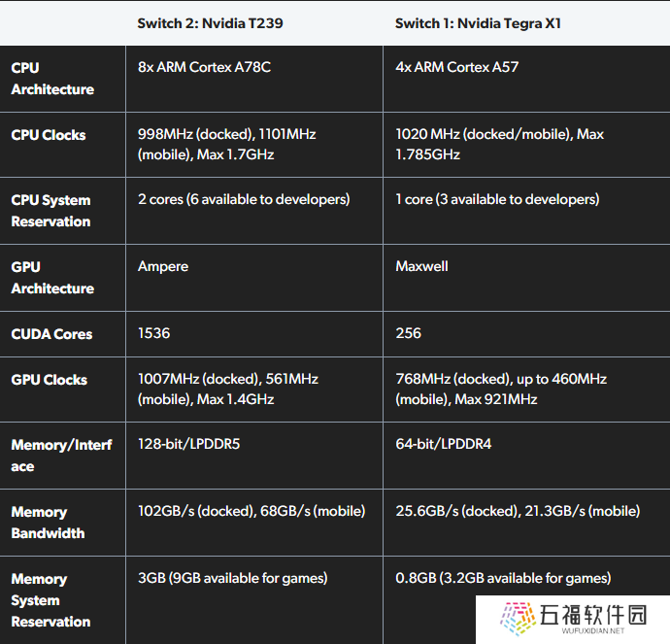The width and height of the screenshot is (670, 644).
Task: Select the 'CPU System Reservation' row label
Action: click(x=50, y=211)
